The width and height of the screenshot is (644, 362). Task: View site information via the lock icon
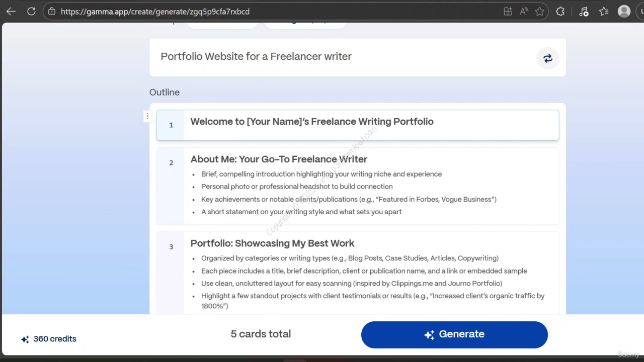click(x=52, y=12)
